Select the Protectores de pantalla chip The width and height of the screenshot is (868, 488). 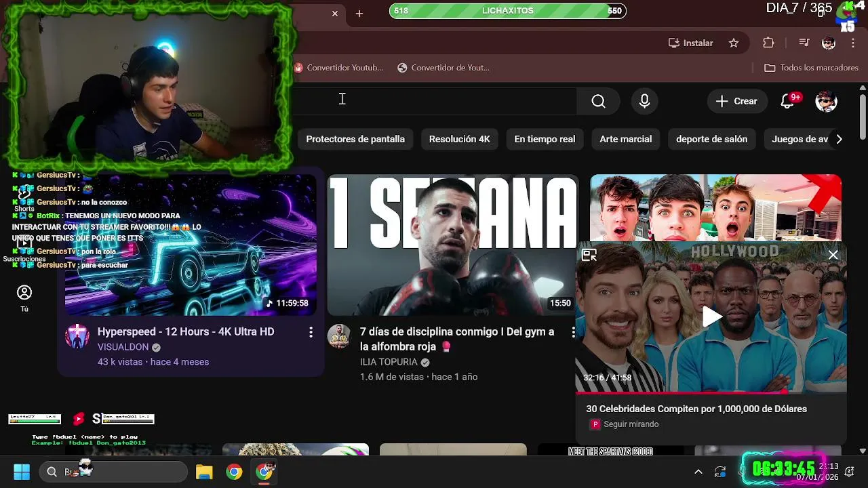click(x=355, y=139)
